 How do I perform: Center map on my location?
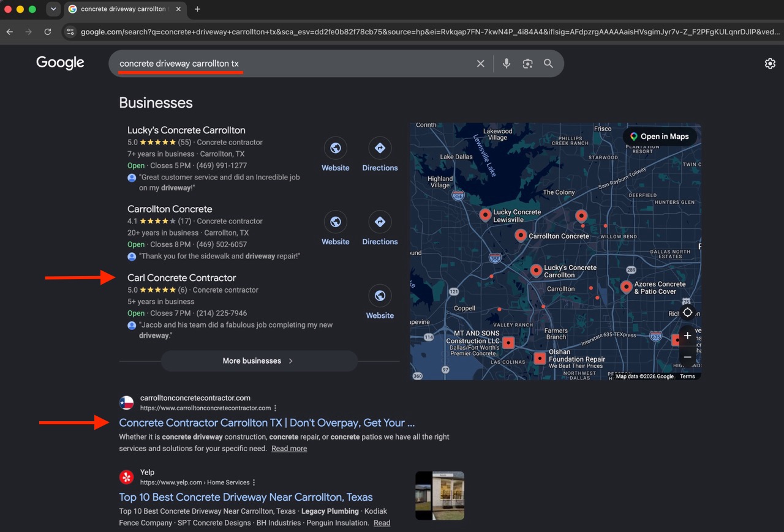[x=687, y=312]
